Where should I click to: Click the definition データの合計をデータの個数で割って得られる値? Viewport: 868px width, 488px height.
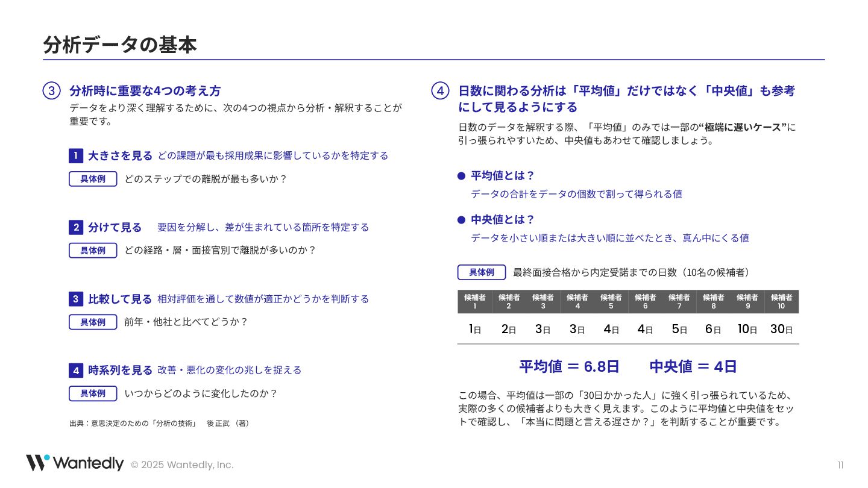[x=577, y=194]
